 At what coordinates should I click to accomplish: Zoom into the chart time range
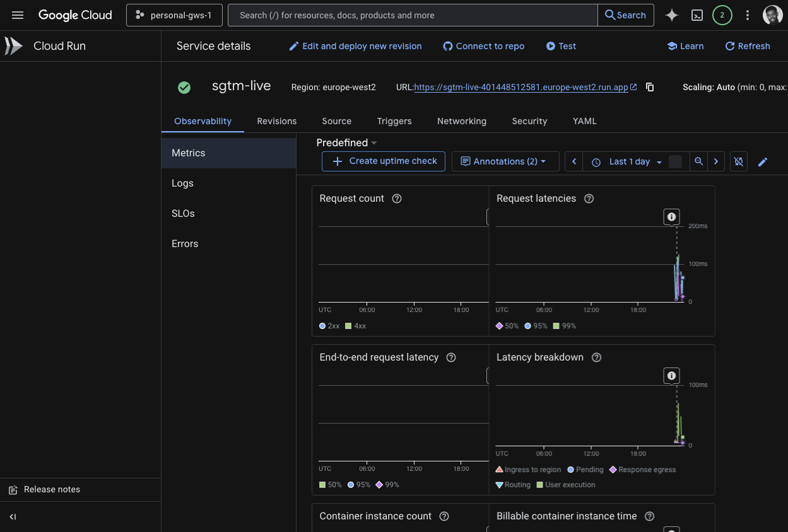coord(698,161)
